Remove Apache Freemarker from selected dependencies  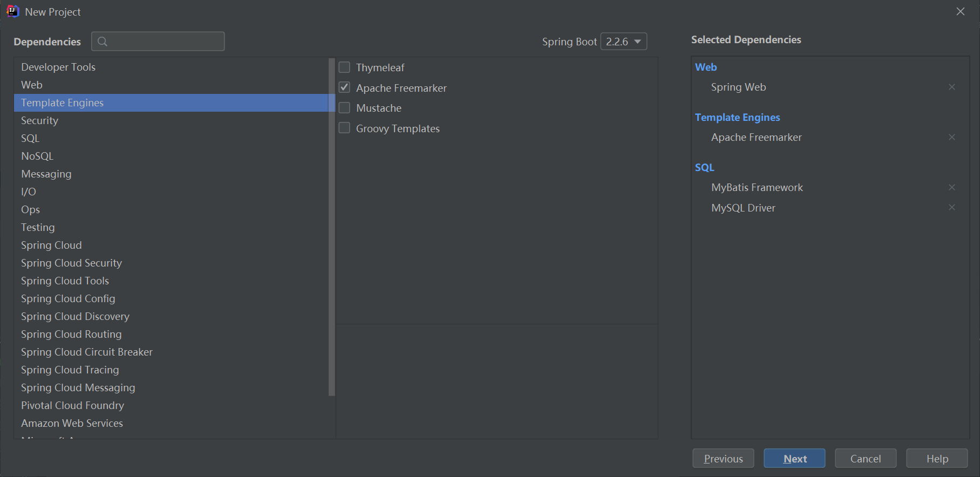pyautogui.click(x=952, y=137)
